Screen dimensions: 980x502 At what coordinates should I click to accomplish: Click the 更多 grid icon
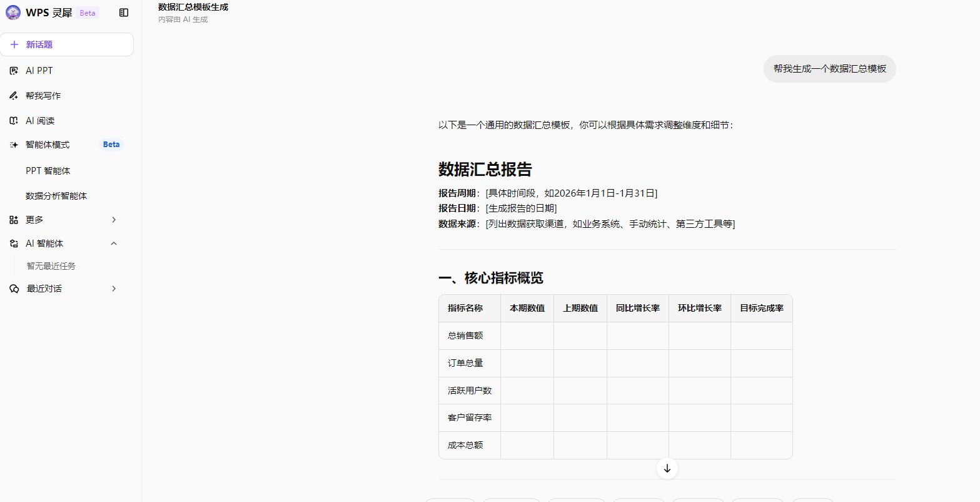point(14,220)
